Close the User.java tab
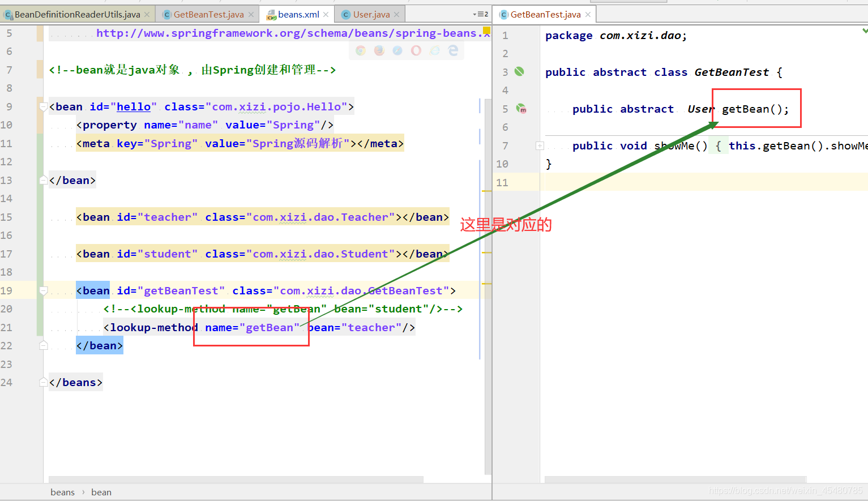The width and height of the screenshot is (868, 501). coord(397,15)
